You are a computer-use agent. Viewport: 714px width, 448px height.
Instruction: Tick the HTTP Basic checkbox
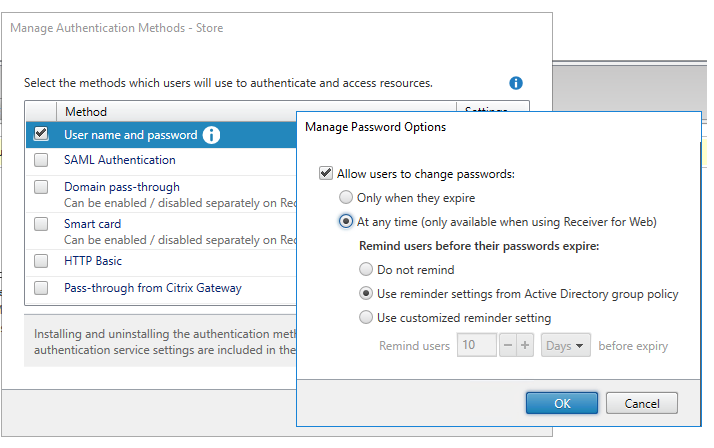[41, 261]
